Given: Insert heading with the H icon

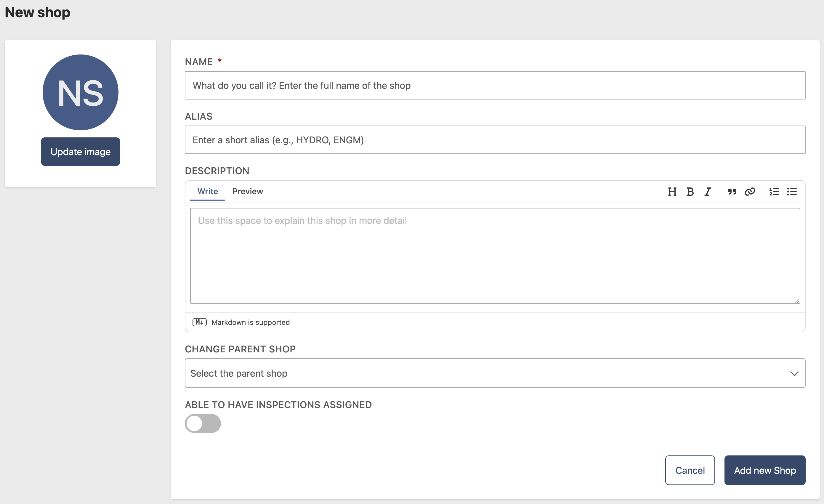Looking at the screenshot, I should point(672,192).
